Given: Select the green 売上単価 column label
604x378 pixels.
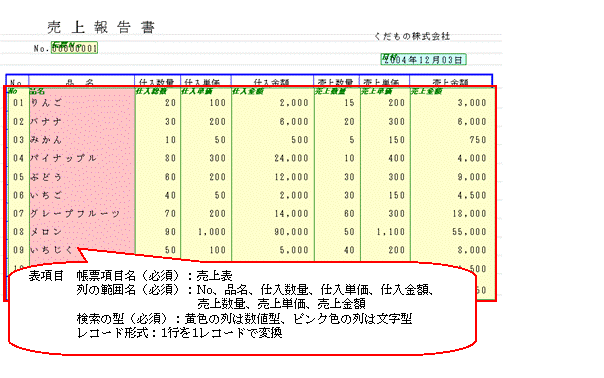Looking at the screenshot, I should click(x=376, y=91).
